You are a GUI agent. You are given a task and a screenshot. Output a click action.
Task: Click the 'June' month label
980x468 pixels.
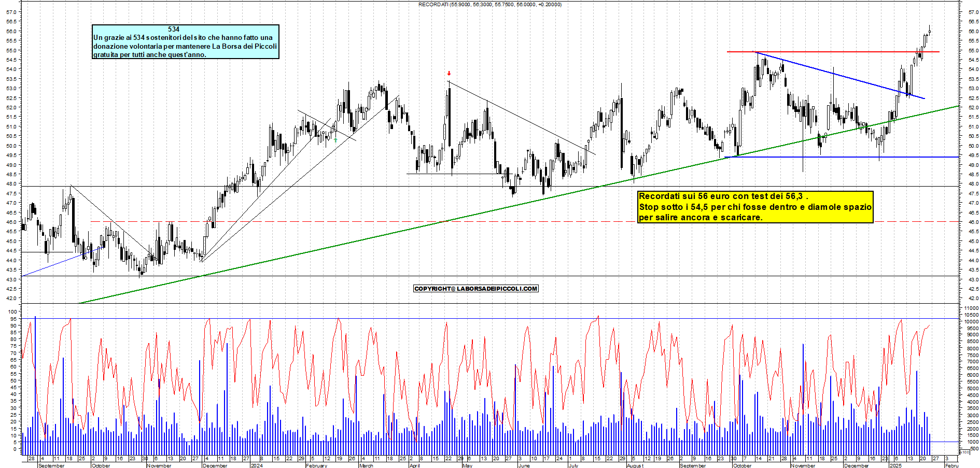[524, 465]
